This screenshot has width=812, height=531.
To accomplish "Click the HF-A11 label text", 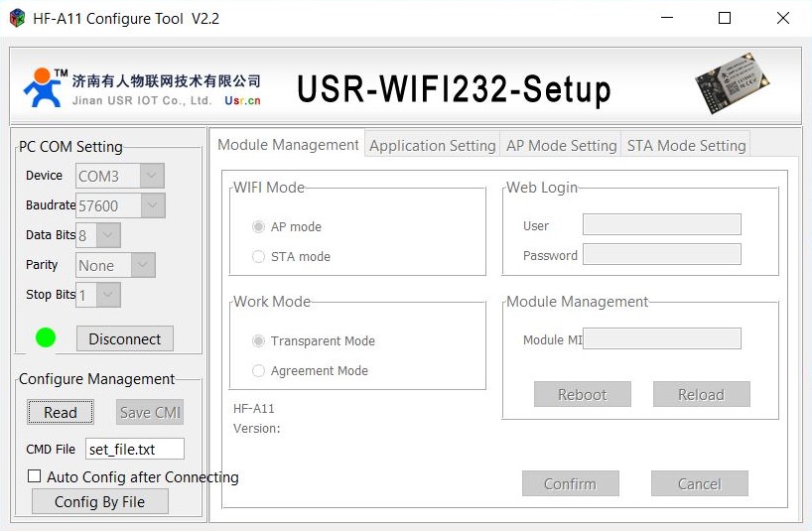I will [254, 408].
